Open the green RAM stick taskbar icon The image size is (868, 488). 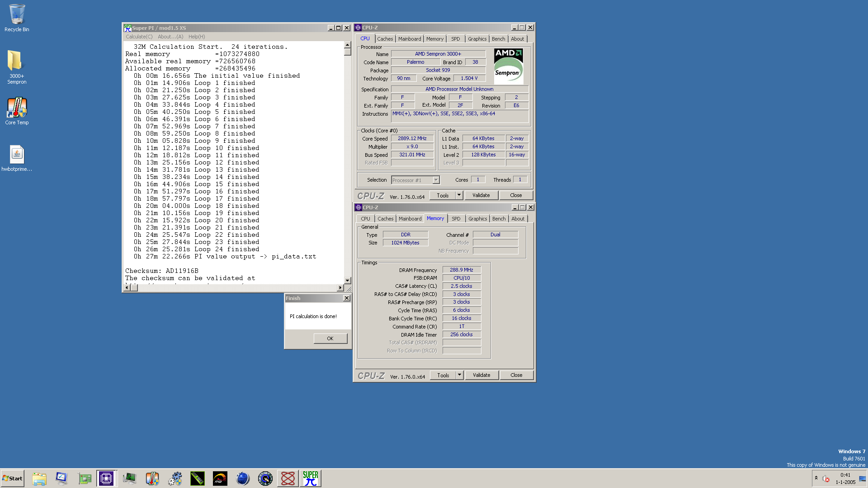(x=198, y=479)
